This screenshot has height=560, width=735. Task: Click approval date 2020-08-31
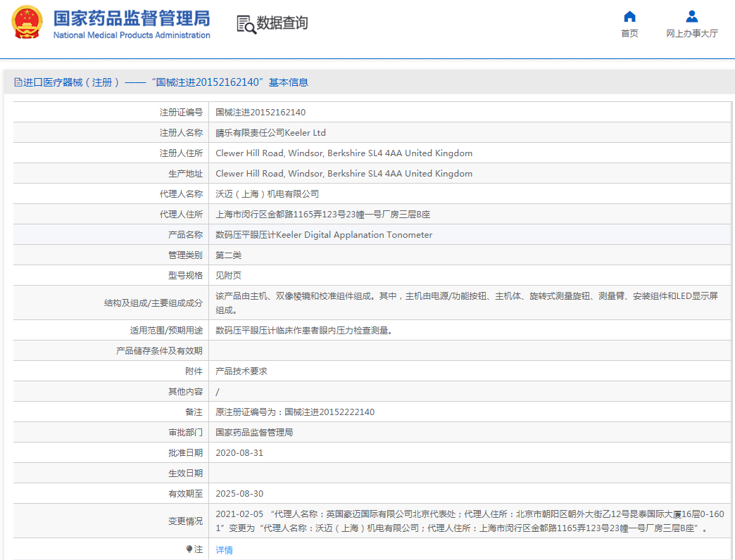tap(239, 453)
